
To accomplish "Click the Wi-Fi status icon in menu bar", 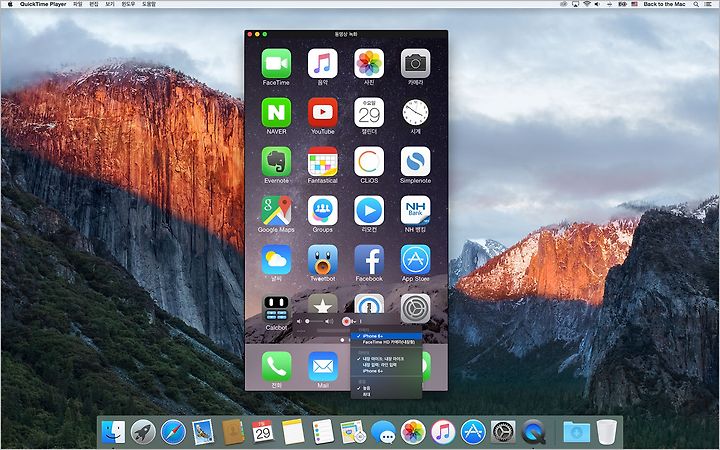I will pyautogui.click(x=586, y=4).
